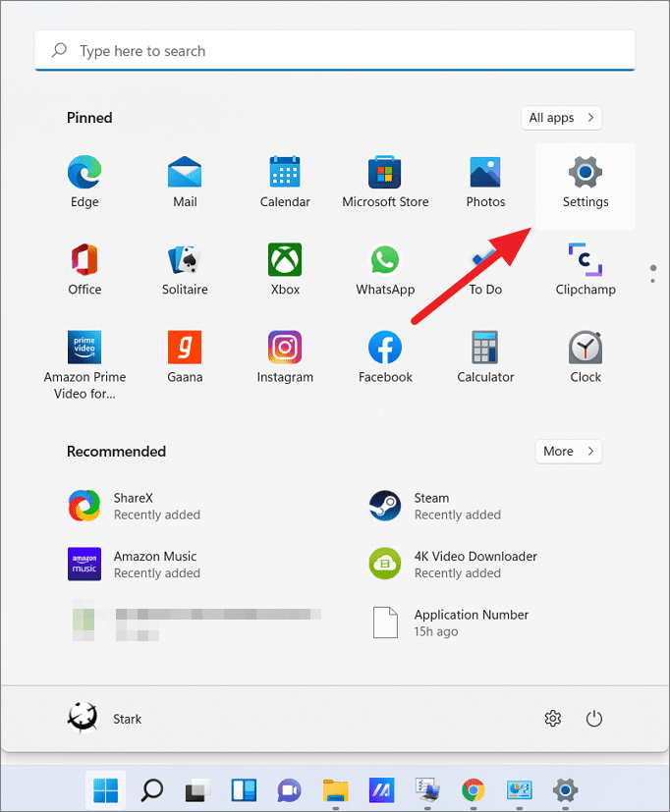Launch the Calculator app

[x=485, y=356]
